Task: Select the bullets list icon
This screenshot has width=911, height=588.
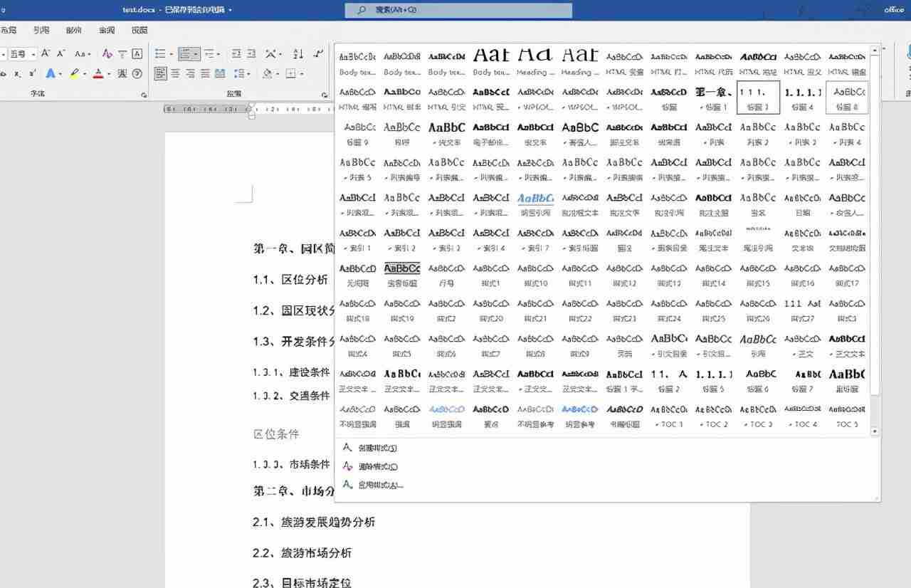Action: coord(160,54)
